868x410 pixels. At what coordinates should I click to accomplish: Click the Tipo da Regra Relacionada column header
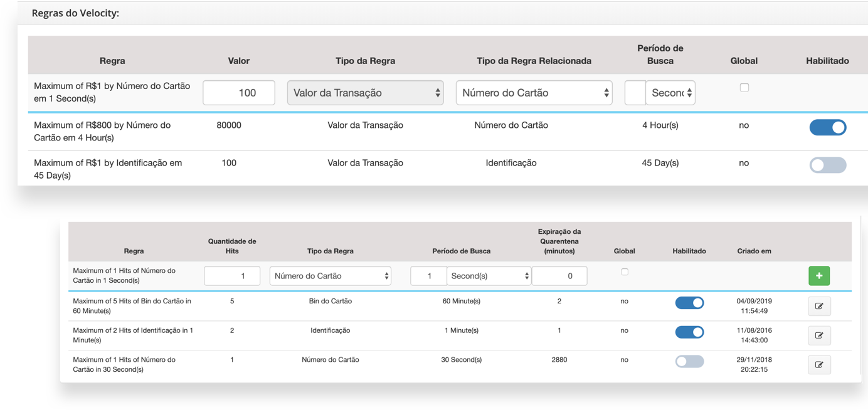(534, 61)
